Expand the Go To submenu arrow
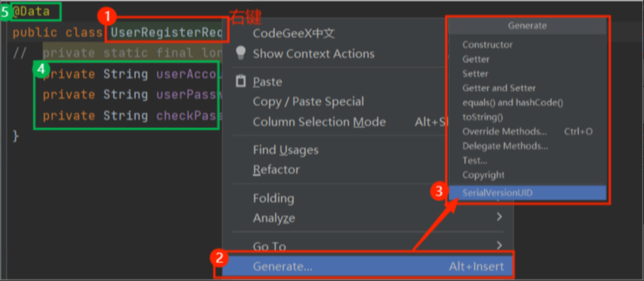 click(499, 246)
